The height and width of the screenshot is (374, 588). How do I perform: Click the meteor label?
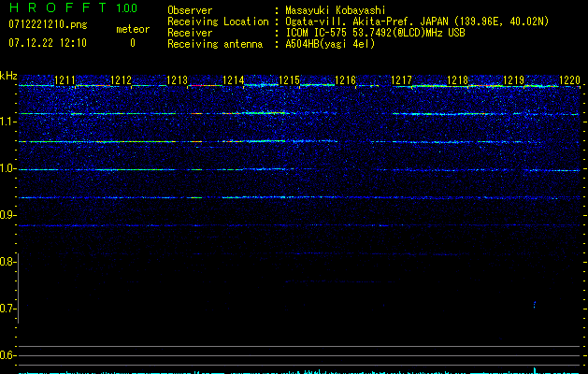(x=133, y=29)
